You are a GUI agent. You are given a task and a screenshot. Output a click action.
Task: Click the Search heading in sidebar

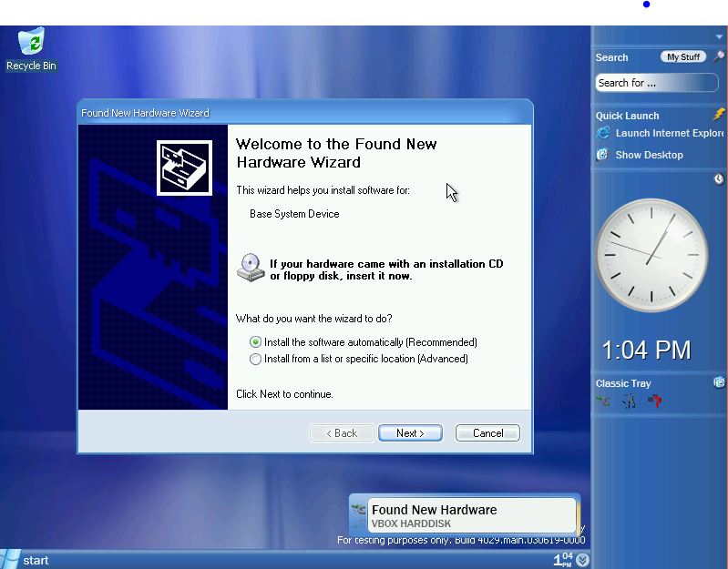click(x=611, y=57)
